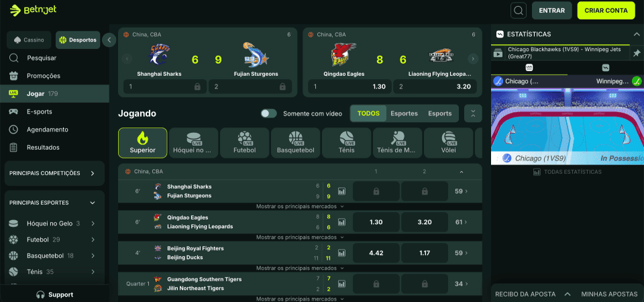
Task: Open E-sports in sidebar
Action: [x=54, y=112]
